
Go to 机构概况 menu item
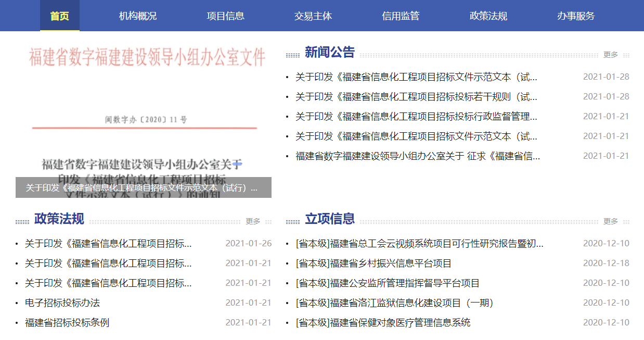pyautogui.click(x=138, y=16)
